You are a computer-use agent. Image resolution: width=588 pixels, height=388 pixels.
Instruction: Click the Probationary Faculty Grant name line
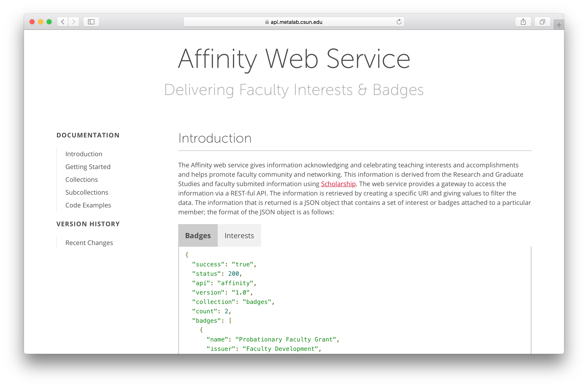tap(273, 340)
